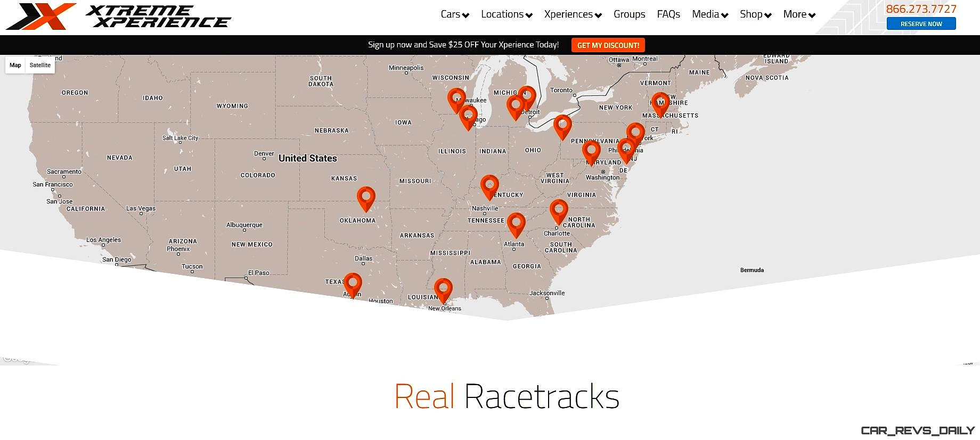Click the Real Racetracks heading
Screen dimensions: 980x440
[507, 396]
